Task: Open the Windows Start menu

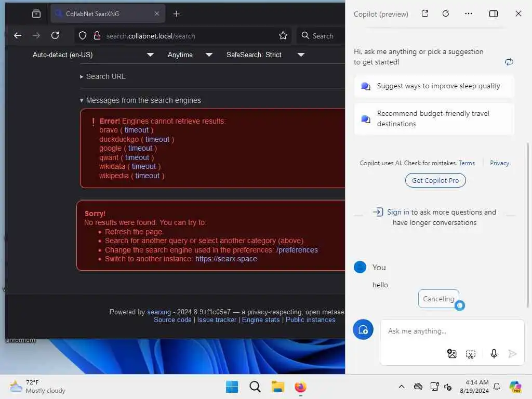Action: (232, 387)
